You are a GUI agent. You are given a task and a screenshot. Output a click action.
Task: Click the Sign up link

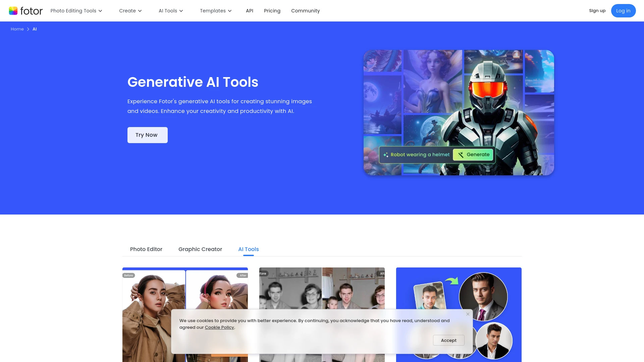point(597,10)
